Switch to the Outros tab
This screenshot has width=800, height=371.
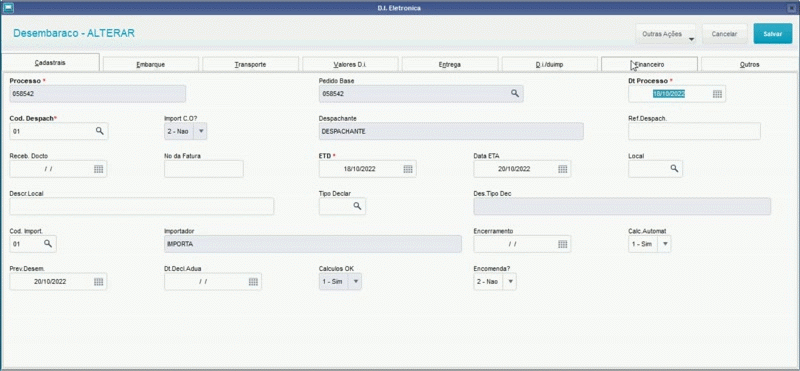coord(749,64)
